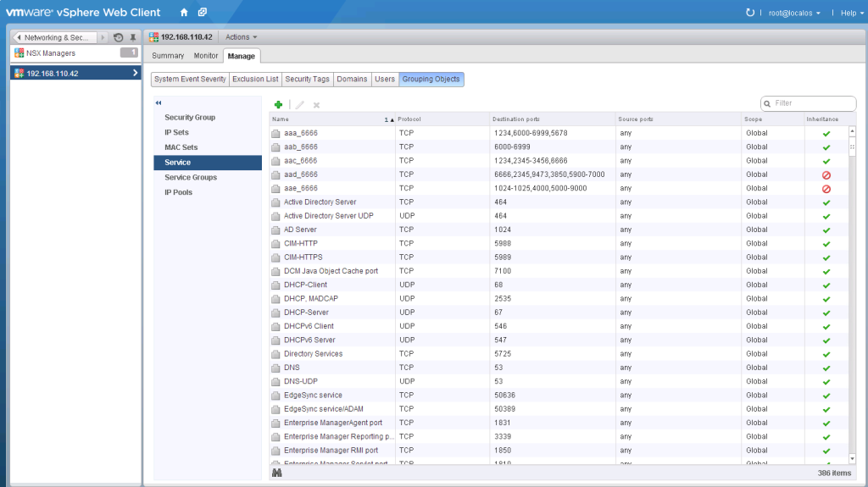Image resolution: width=868 pixels, height=487 pixels.
Task: Open System Event Severity tab
Action: point(190,79)
